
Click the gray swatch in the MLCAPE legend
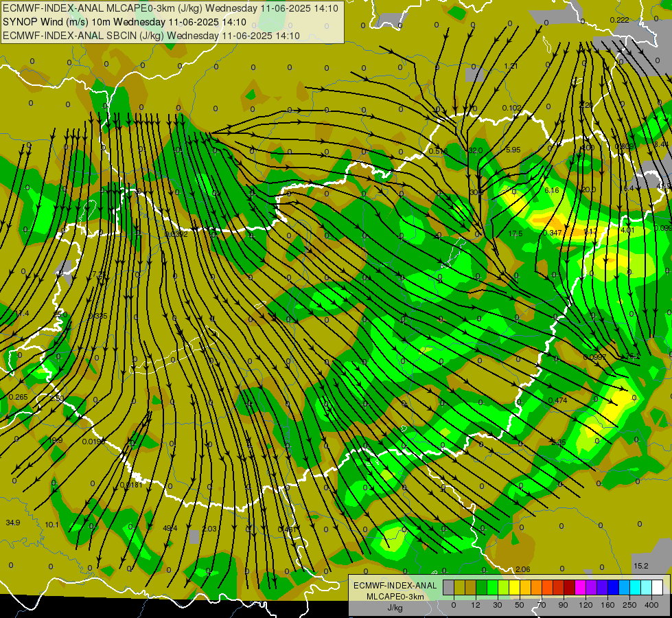449,587
